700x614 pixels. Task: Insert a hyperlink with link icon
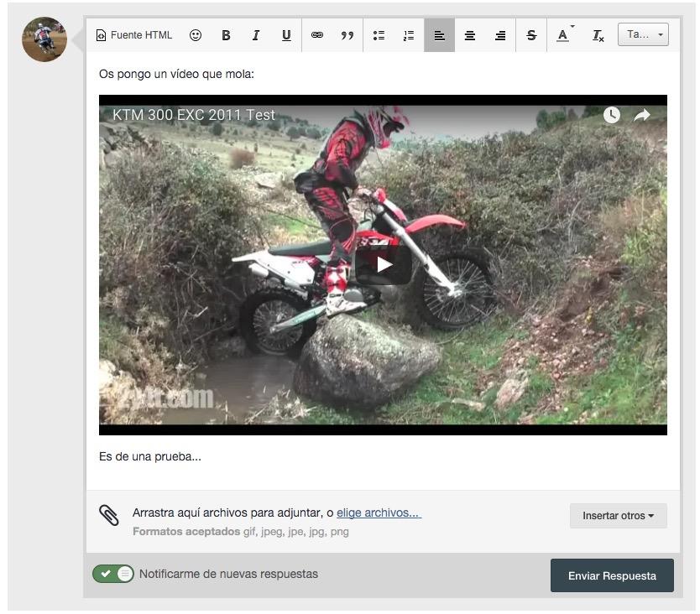point(317,35)
